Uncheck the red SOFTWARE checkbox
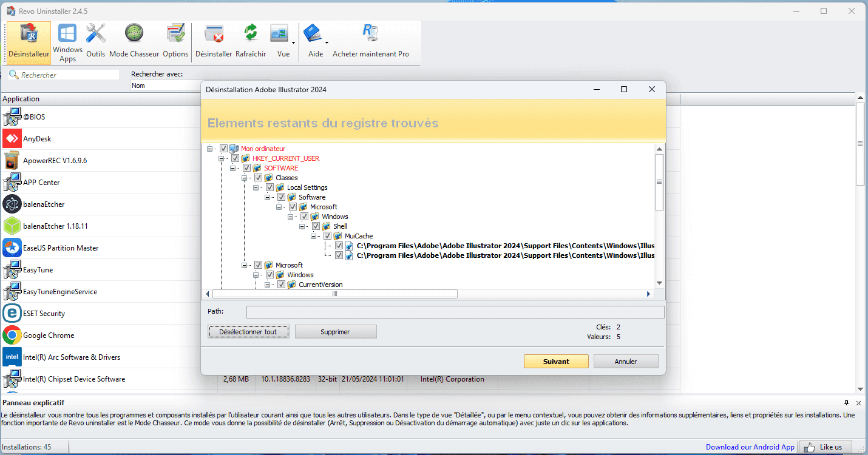Viewport: 868px width, 455px height. (246, 168)
